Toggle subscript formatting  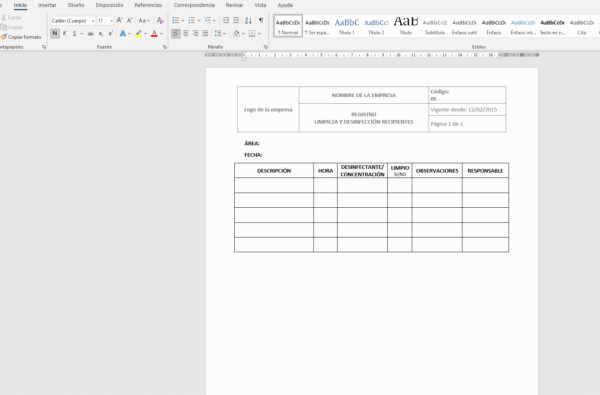tap(101, 34)
